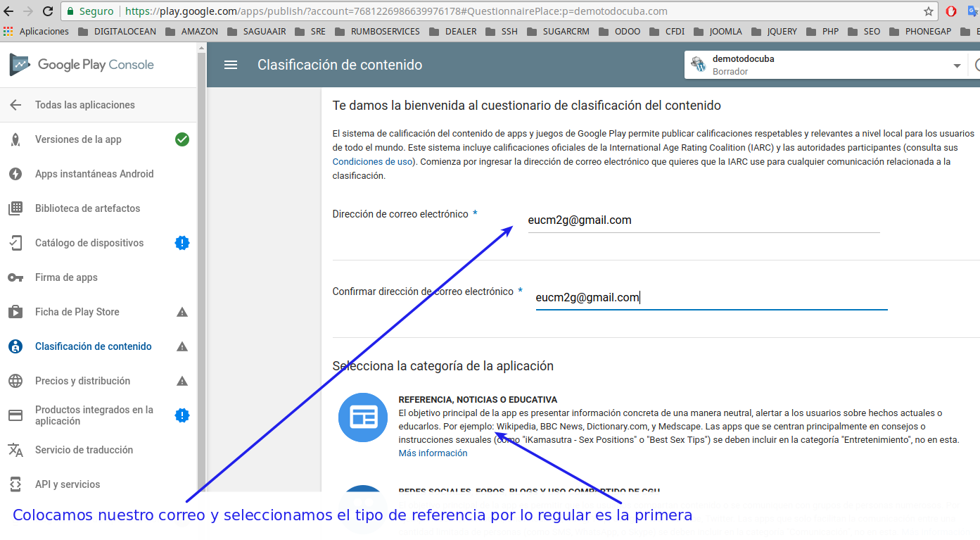The image size is (980, 540).
Task: Focus the Dirección de correo electrónico field
Action: click(x=704, y=220)
